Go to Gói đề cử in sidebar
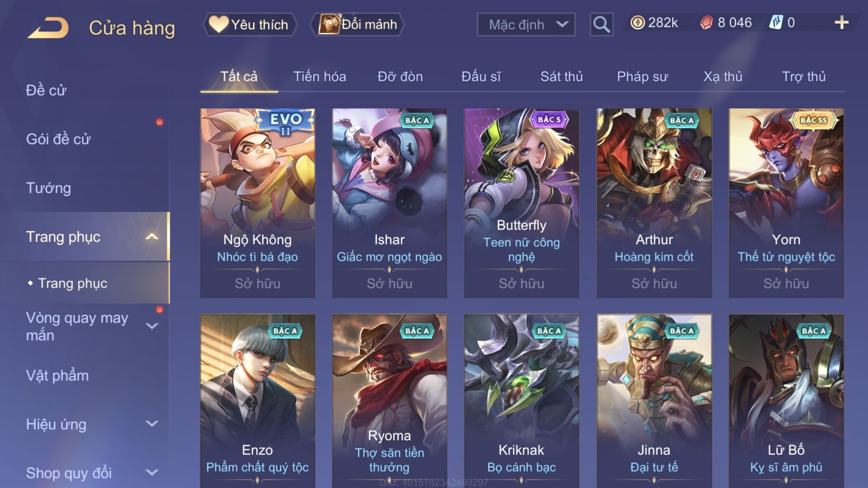The width and height of the screenshot is (868, 488). pyautogui.click(x=58, y=139)
